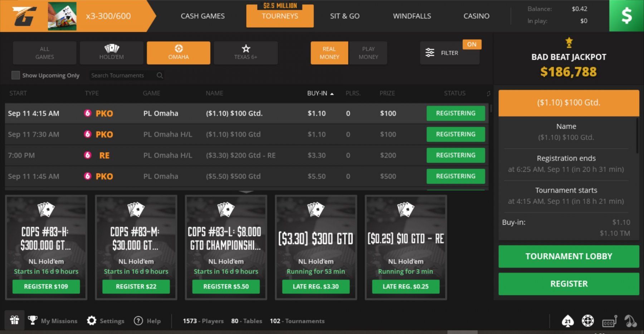644x334 pixels.
Task: Enable Show Upcoming Only checkbox
Action: 16,75
